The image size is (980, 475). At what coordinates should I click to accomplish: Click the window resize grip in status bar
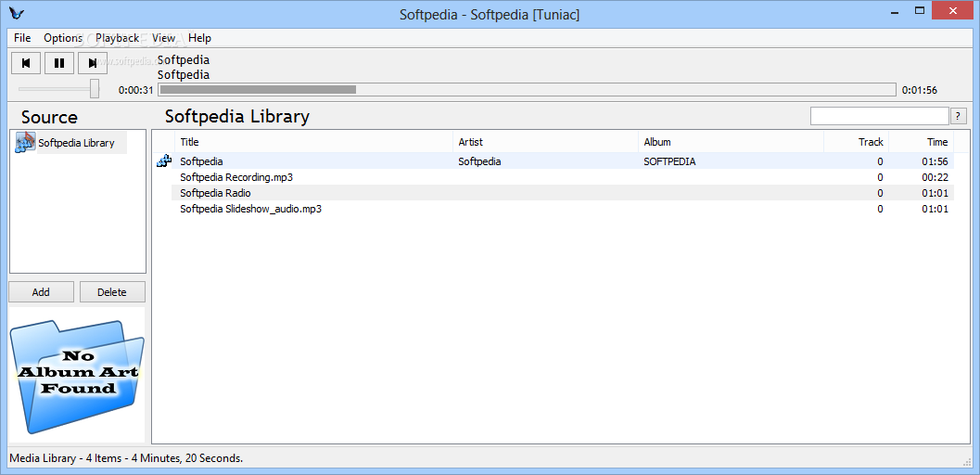pyautogui.click(x=968, y=461)
